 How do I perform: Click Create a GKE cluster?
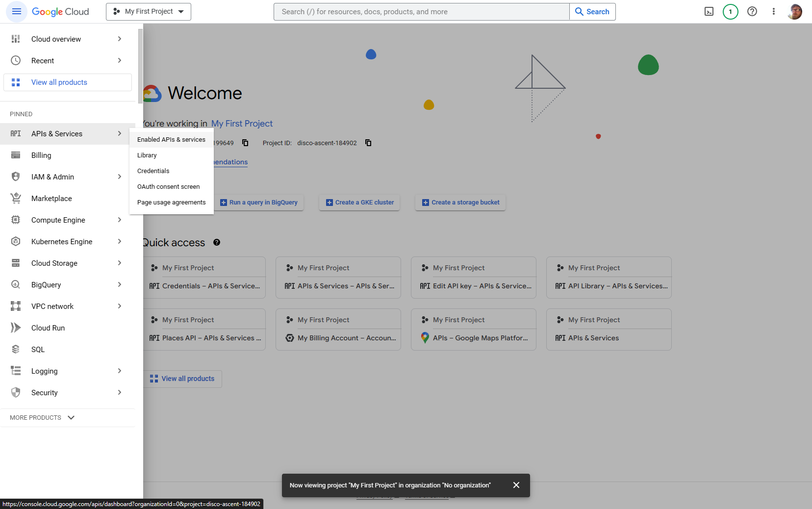(x=360, y=203)
